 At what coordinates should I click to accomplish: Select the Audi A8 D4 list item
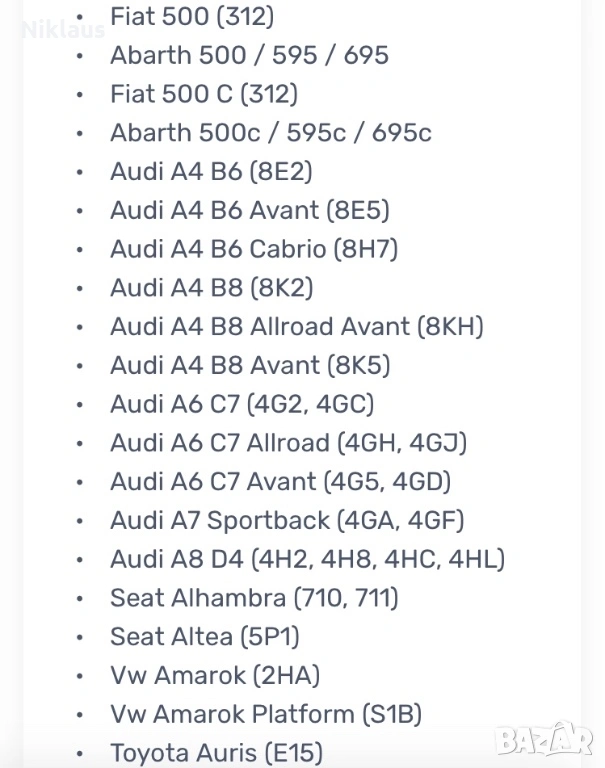pyautogui.click(x=307, y=559)
